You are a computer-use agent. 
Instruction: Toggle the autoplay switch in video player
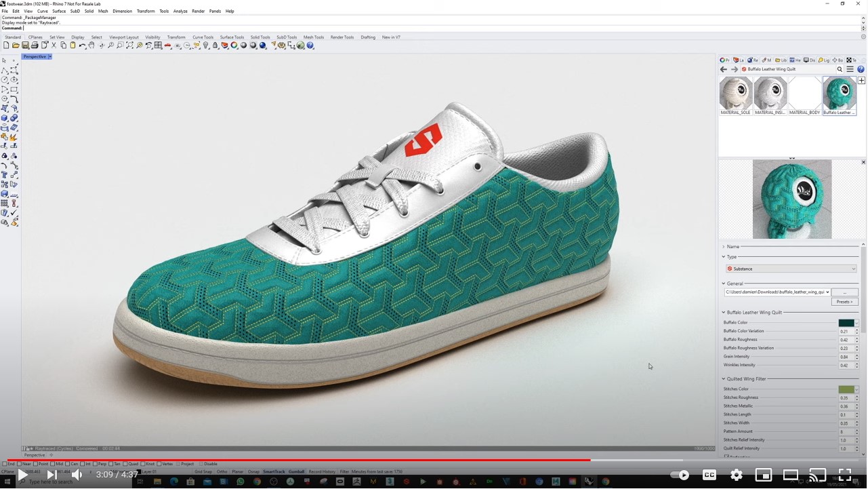tap(680, 475)
